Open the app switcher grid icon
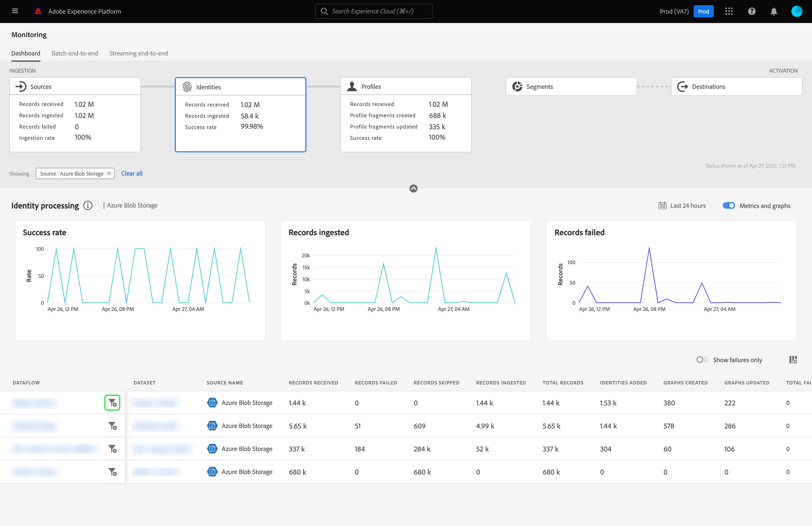The width and height of the screenshot is (812, 526). [x=729, y=11]
